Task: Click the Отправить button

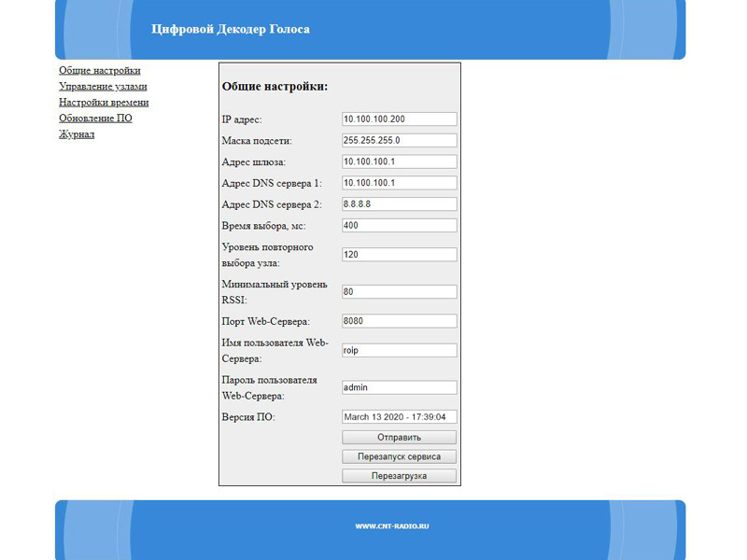Action: tap(400, 437)
